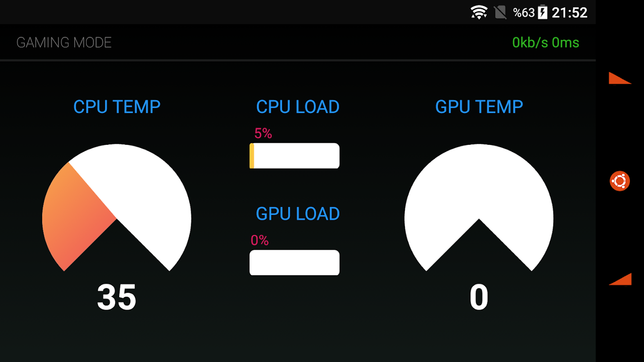644x362 pixels.
Task: Click the CPU LOAD label
Action: 298,107
